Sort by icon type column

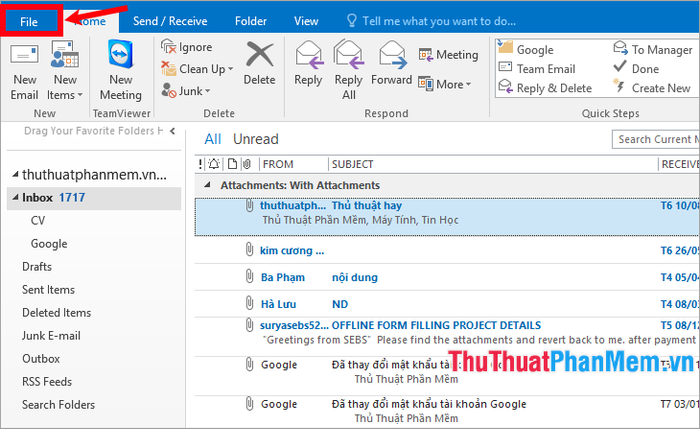(232, 164)
